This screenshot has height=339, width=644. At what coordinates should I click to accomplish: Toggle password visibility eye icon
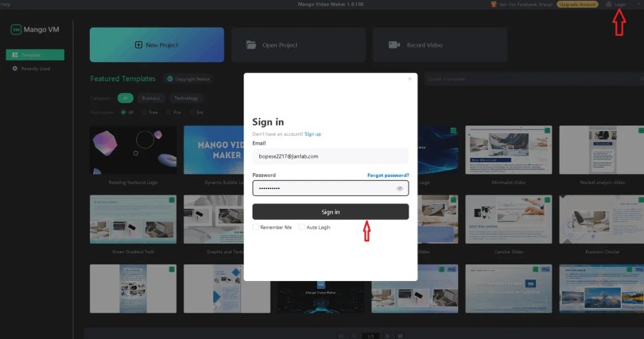(x=400, y=189)
